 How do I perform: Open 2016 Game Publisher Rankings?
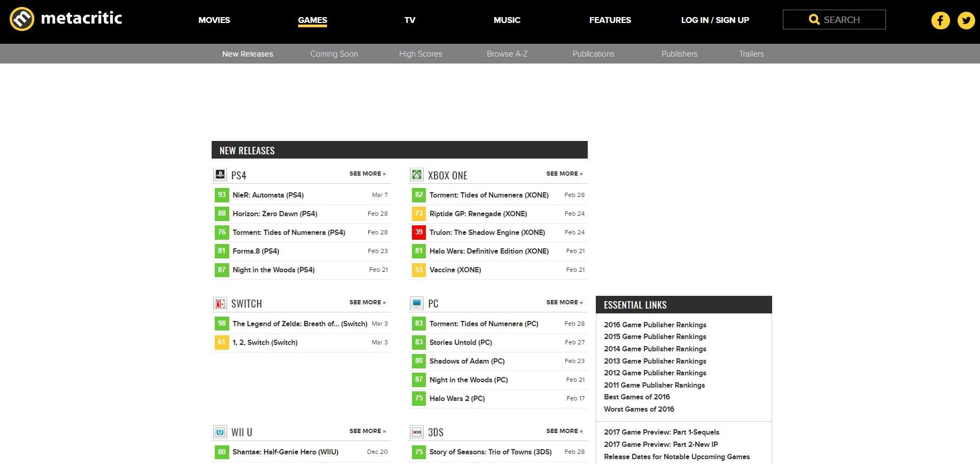tap(655, 325)
